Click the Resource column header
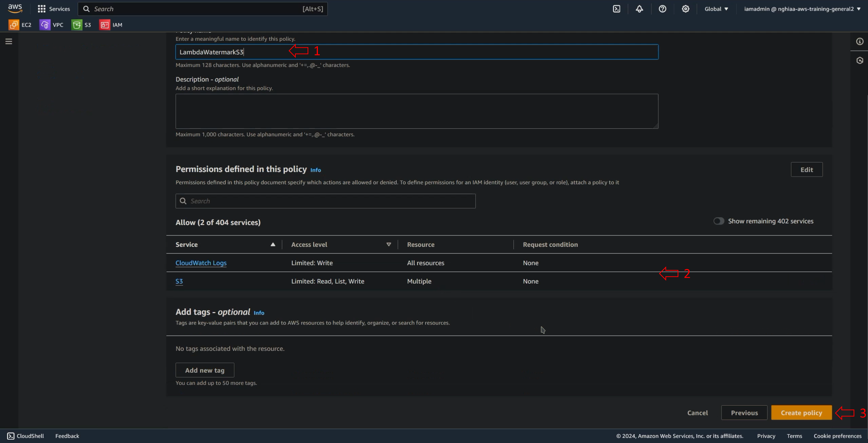This screenshot has height=443, width=868. pyautogui.click(x=421, y=244)
